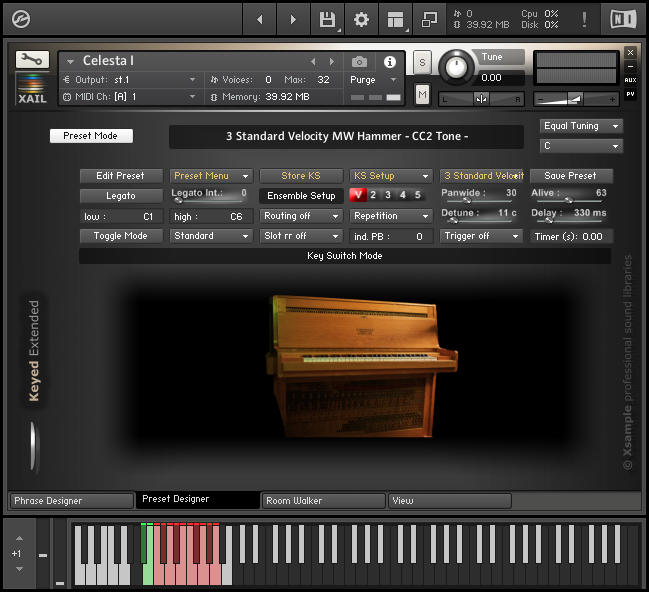Open the 3 Standard Velocity dropdown

(481, 176)
